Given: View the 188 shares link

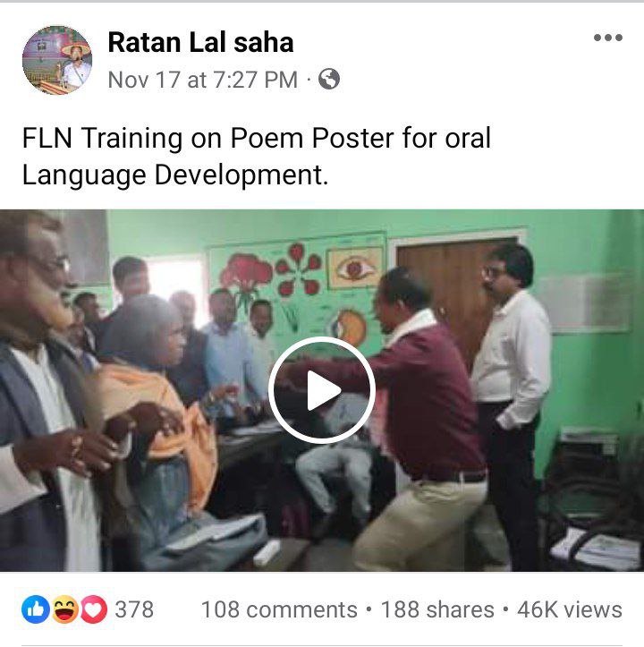Looking at the screenshot, I should 437,609.
